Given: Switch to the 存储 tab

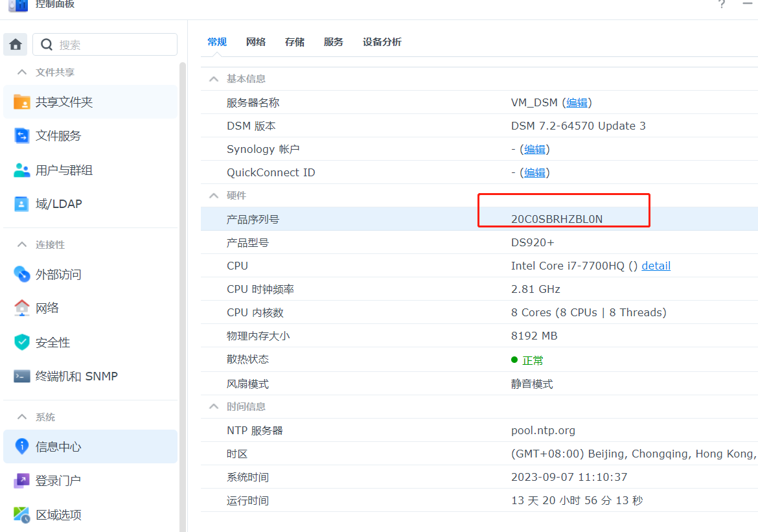Looking at the screenshot, I should [x=295, y=42].
